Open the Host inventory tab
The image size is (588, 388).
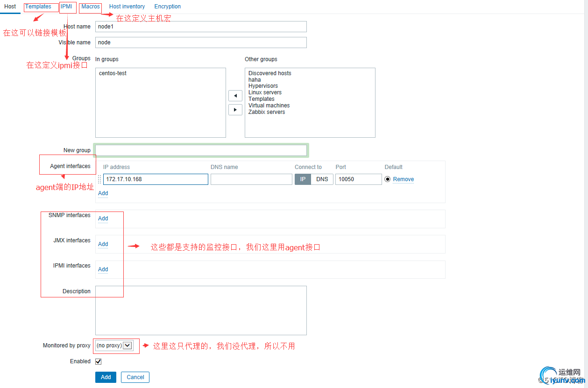click(x=127, y=7)
